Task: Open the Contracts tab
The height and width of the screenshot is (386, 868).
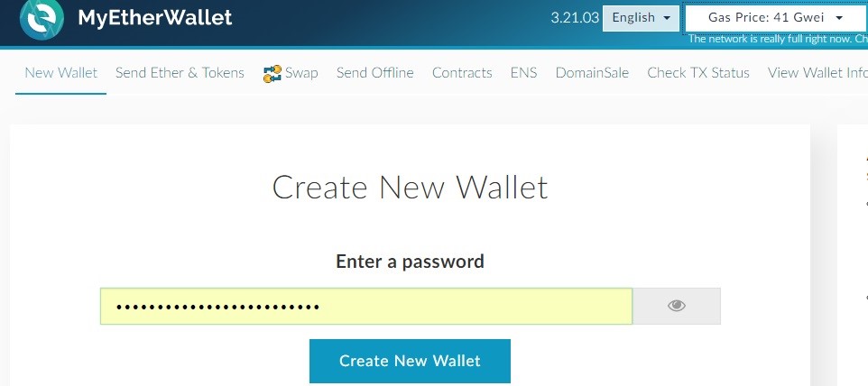Action: click(462, 73)
